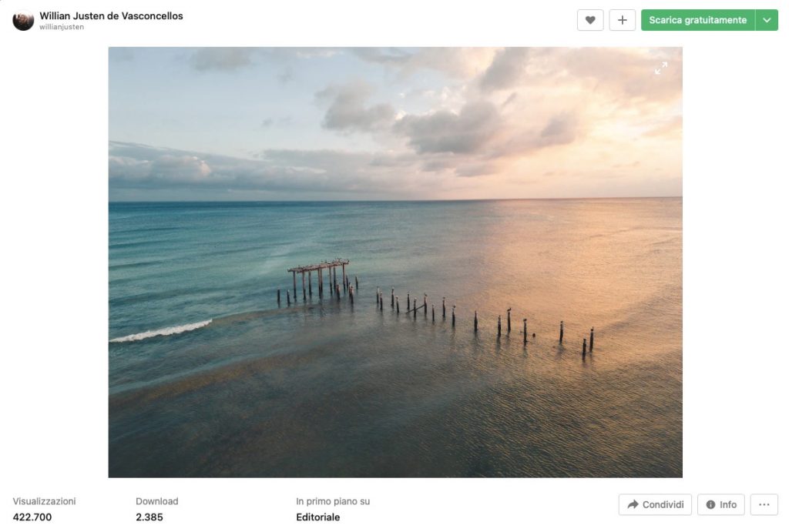Expand the download size options arrow
Screen dimensions: 789x532
pos(767,20)
